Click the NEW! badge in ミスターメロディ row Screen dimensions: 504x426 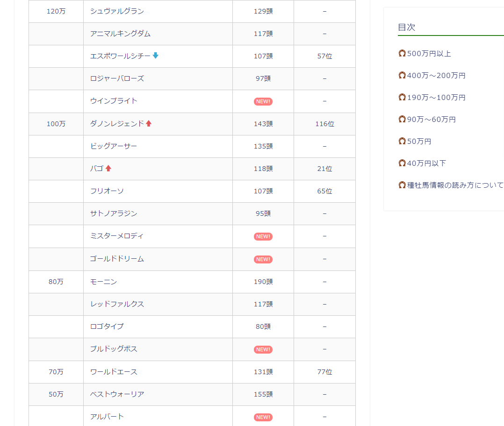click(263, 236)
